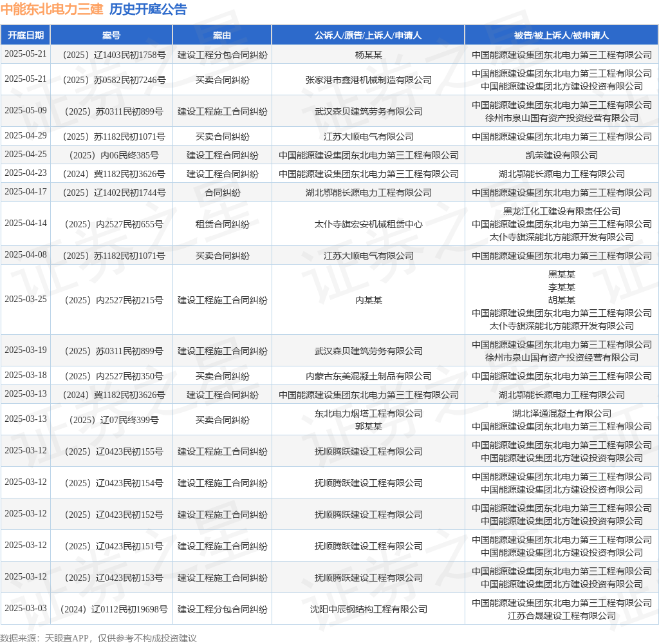Select case number (2025)内2527民初215号
This screenshot has height=644, width=659.
pyautogui.click(x=113, y=300)
